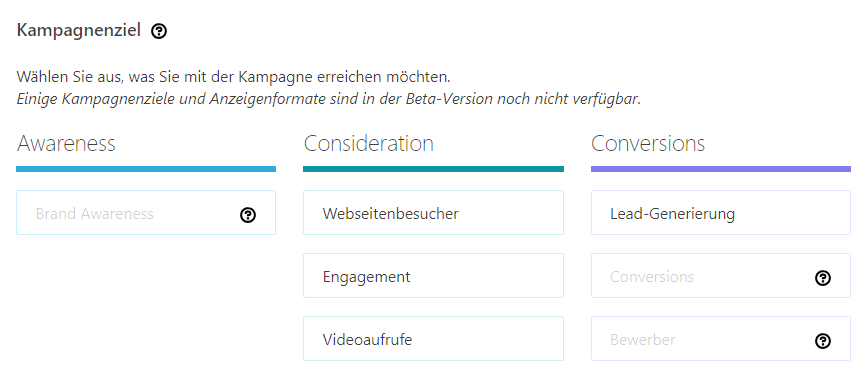Click the Awareness column heading
Screen dimensions: 867x384
coord(66,143)
